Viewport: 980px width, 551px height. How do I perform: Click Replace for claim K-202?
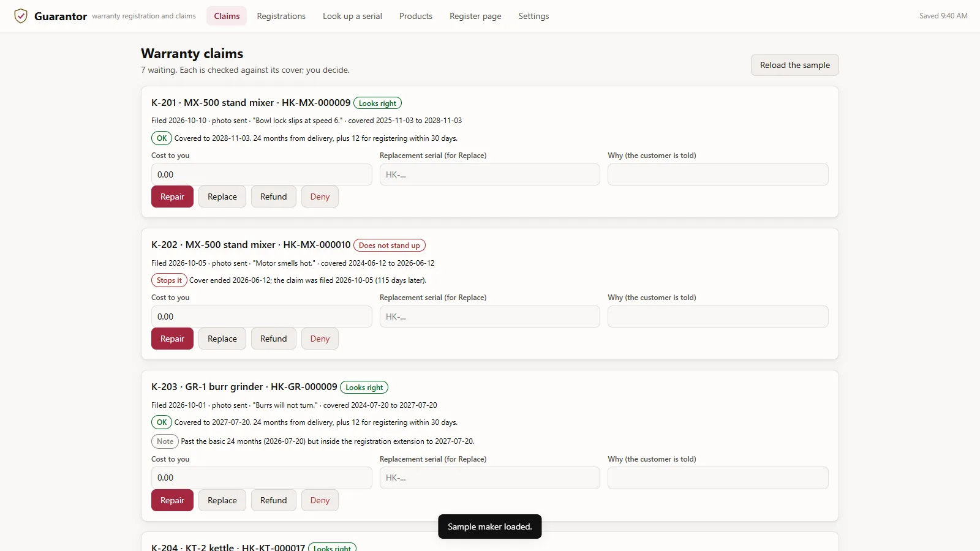[222, 339]
